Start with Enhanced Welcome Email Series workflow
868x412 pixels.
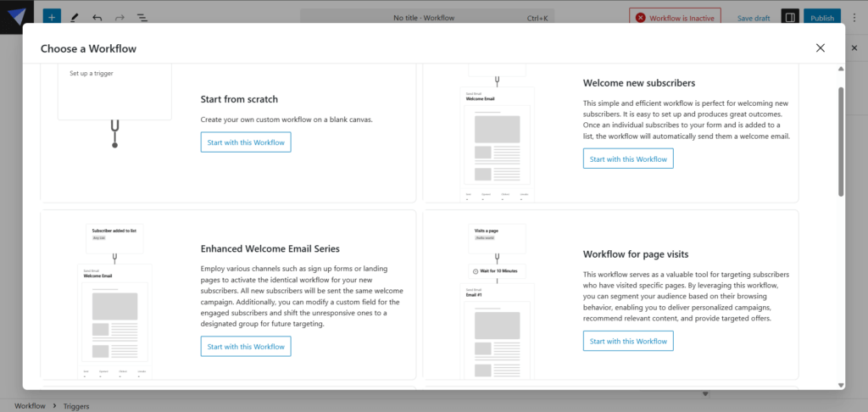pos(246,346)
